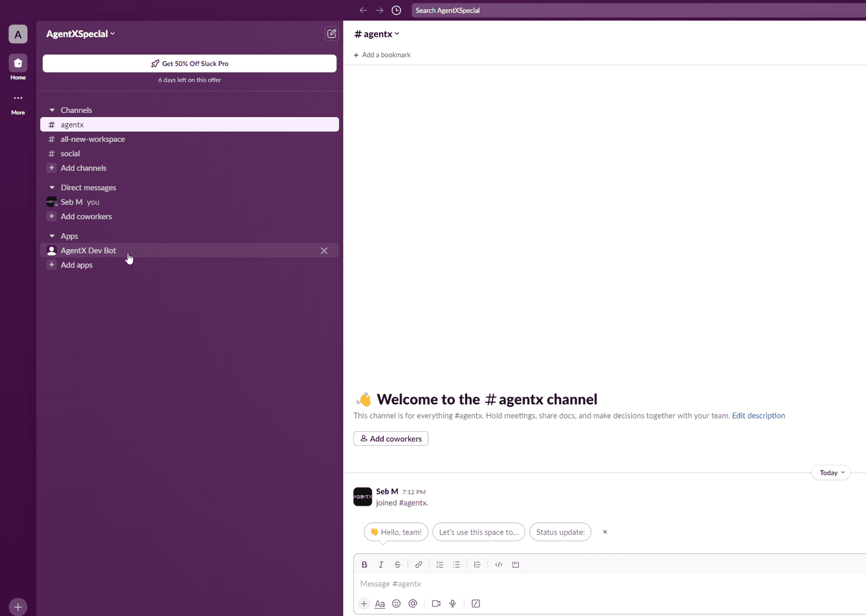Toggle strikethrough formatting in composer
This screenshot has height=616, width=866.
pos(398,565)
